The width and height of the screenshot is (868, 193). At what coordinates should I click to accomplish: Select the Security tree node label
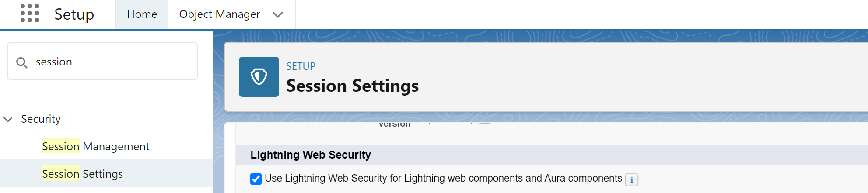pos(41,119)
